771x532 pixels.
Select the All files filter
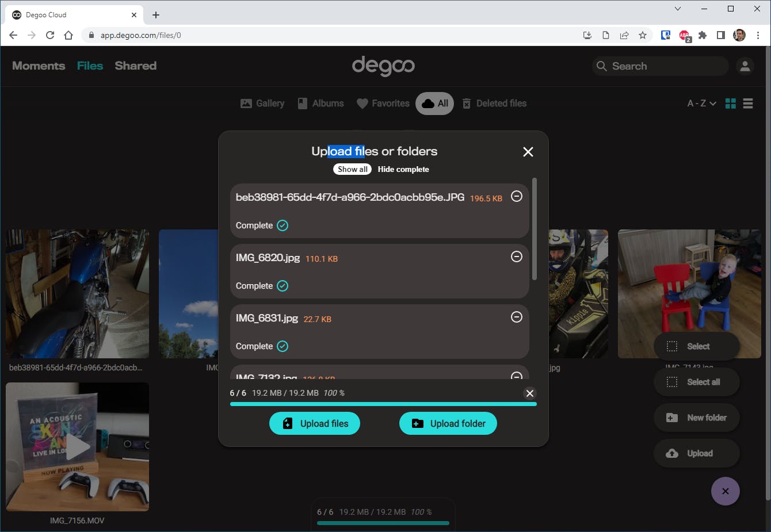[435, 104]
